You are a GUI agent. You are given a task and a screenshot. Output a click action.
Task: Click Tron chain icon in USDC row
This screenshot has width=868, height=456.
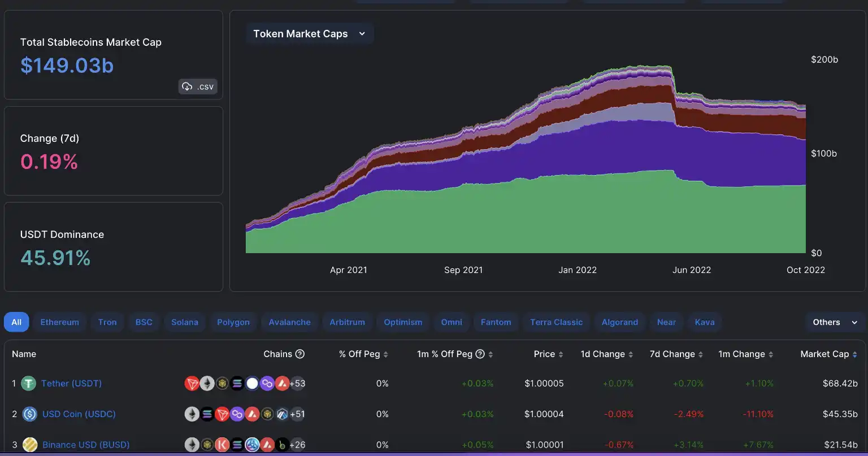(x=222, y=414)
